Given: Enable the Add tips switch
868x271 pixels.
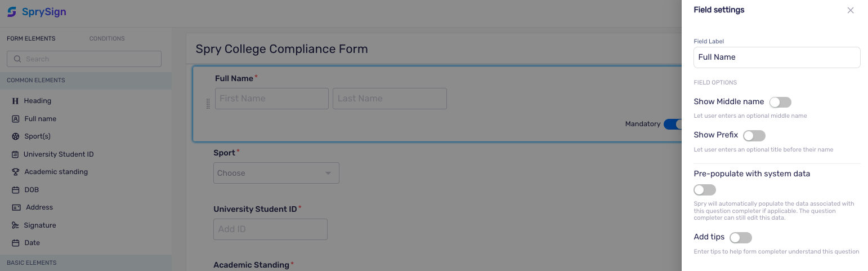Looking at the screenshot, I should [x=741, y=238].
